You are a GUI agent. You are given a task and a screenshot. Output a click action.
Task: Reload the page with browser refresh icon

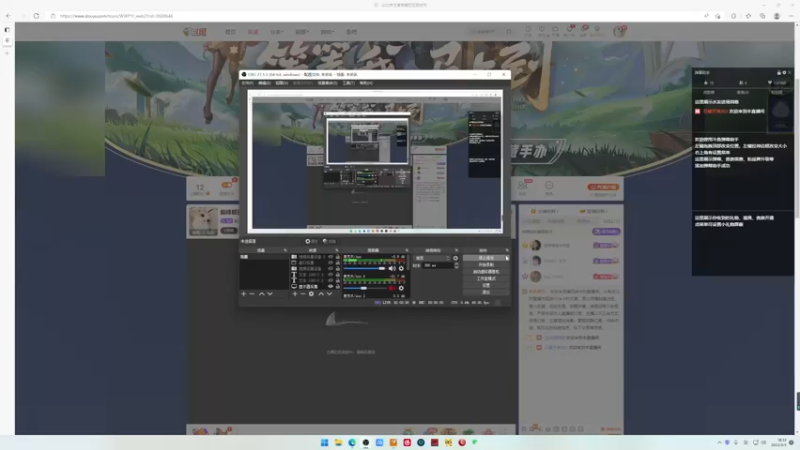(36, 16)
